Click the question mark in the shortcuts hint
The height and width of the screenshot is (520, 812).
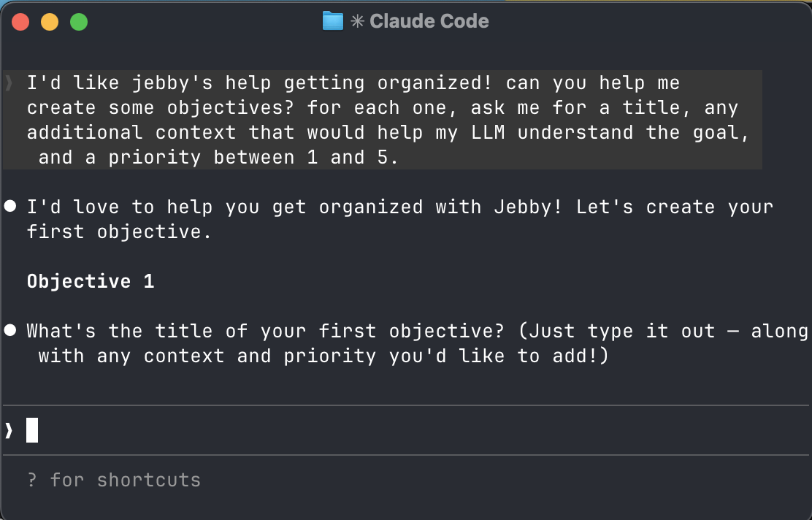(x=31, y=479)
